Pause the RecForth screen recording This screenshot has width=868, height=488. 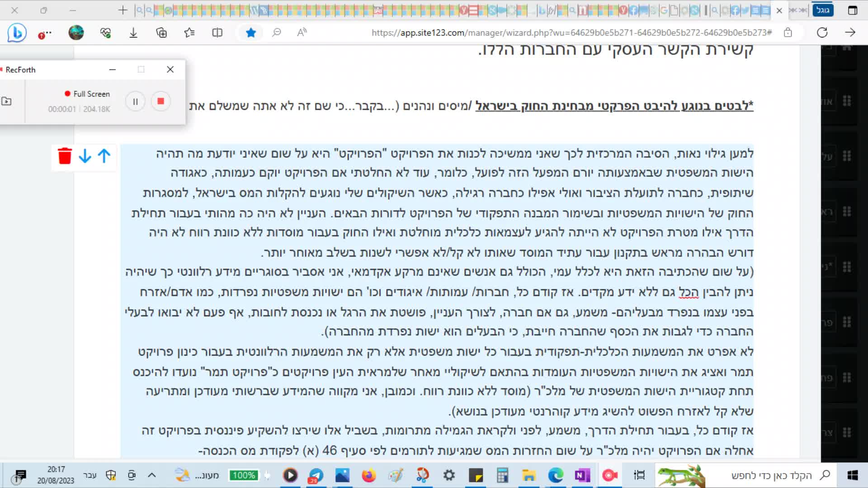tap(135, 101)
